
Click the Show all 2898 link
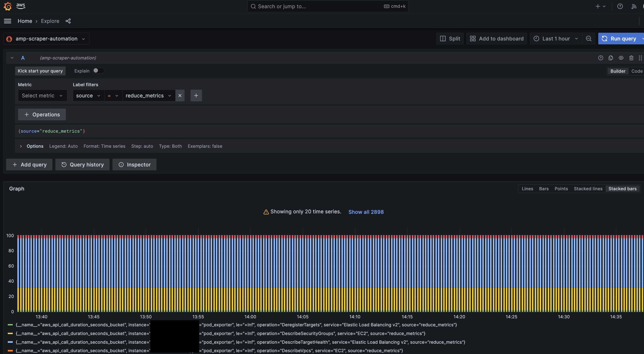pos(366,212)
